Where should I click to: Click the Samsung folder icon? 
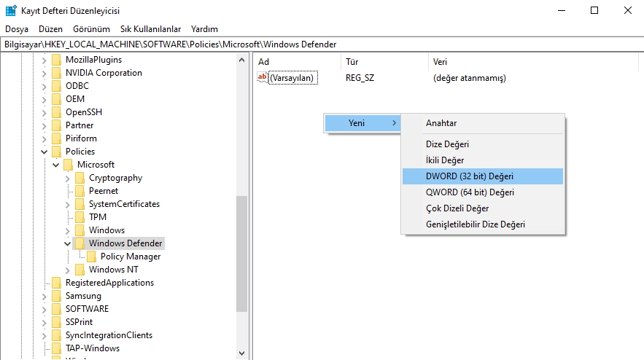[56, 296]
